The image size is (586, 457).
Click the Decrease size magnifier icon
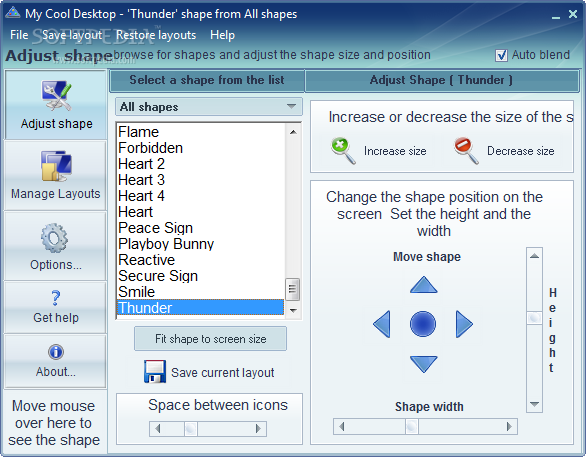pos(466,151)
